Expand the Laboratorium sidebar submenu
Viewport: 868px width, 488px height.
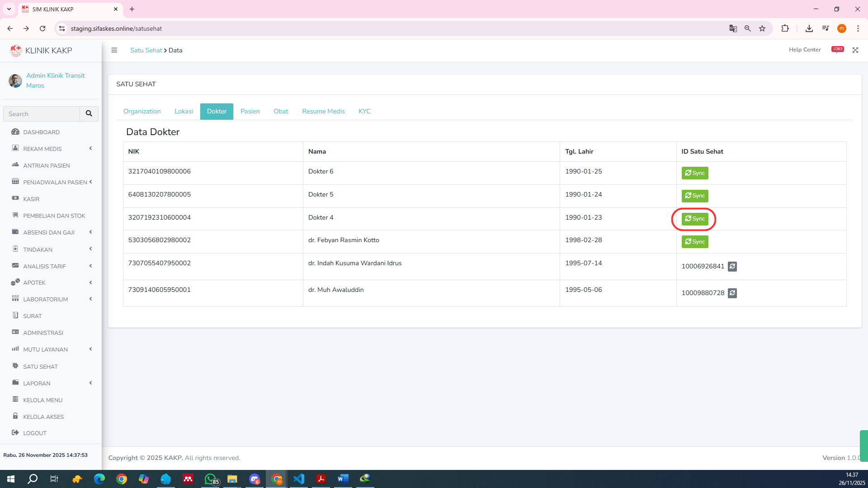click(x=45, y=299)
